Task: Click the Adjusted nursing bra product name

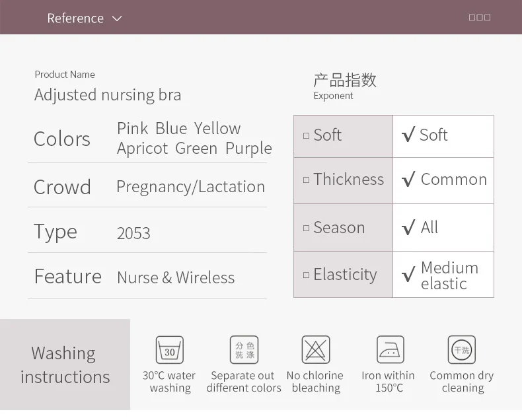Action: coord(108,95)
